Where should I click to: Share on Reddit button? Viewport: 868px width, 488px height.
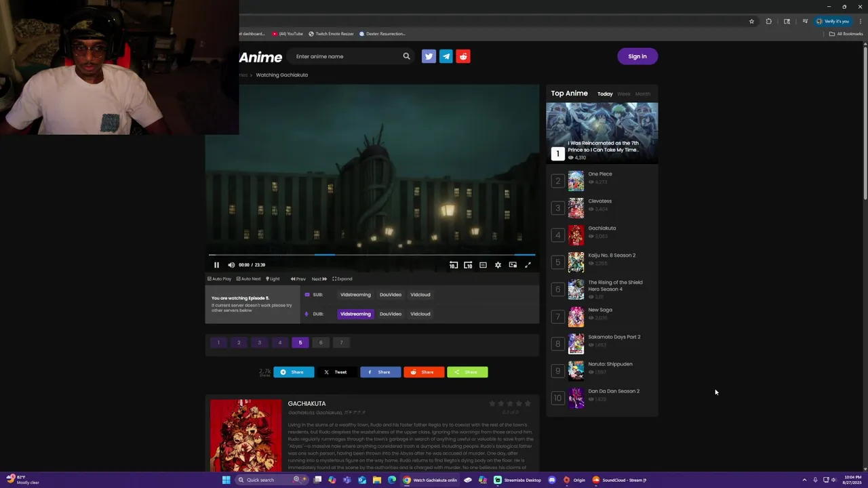click(x=424, y=372)
